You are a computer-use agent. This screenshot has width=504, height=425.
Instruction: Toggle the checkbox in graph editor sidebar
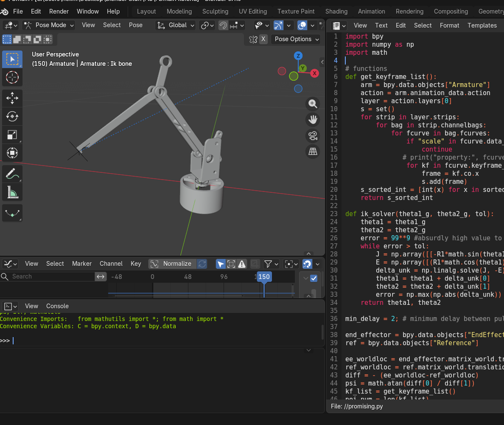coord(314,279)
